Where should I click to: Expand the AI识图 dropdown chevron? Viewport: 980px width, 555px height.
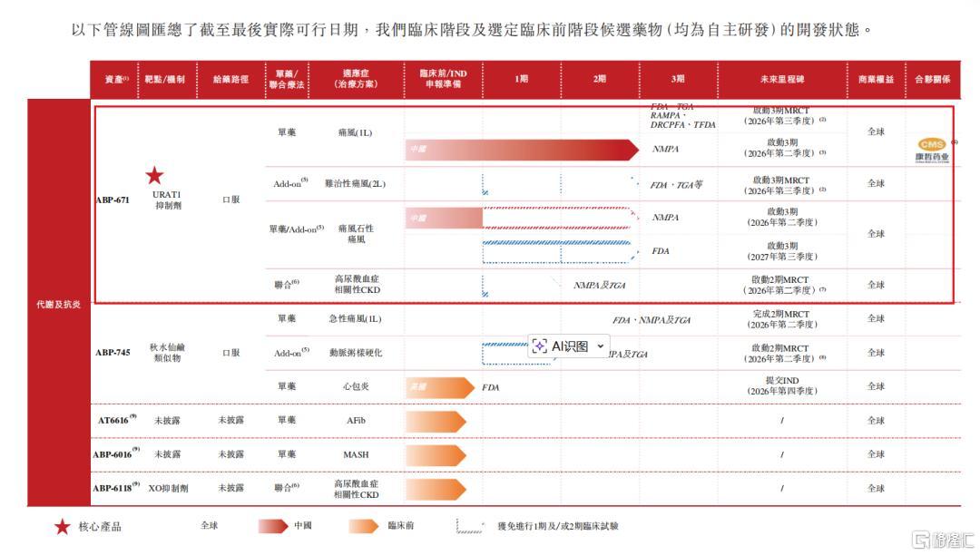pyautogui.click(x=600, y=346)
